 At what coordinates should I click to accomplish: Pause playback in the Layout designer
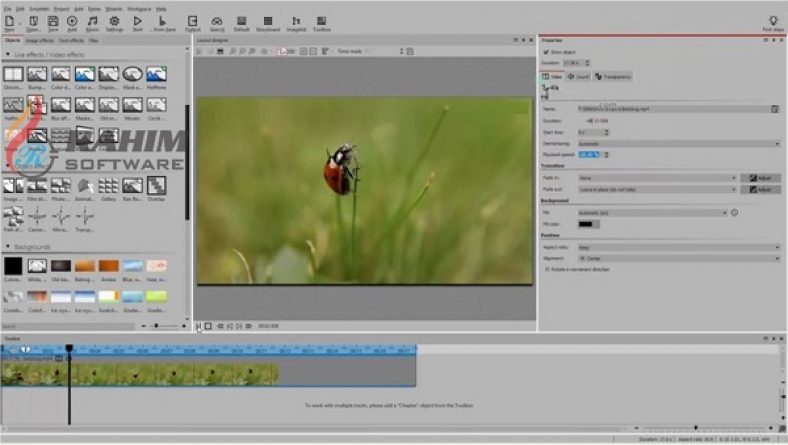point(198,325)
